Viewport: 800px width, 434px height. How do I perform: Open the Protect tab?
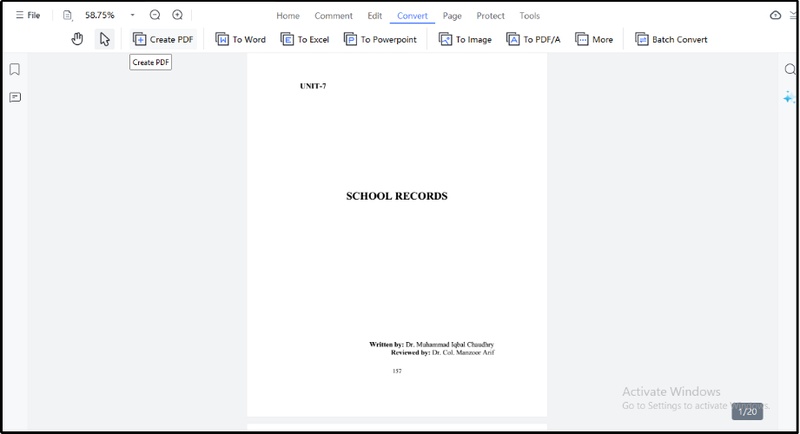pyautogui.click(x=490, y=16)
